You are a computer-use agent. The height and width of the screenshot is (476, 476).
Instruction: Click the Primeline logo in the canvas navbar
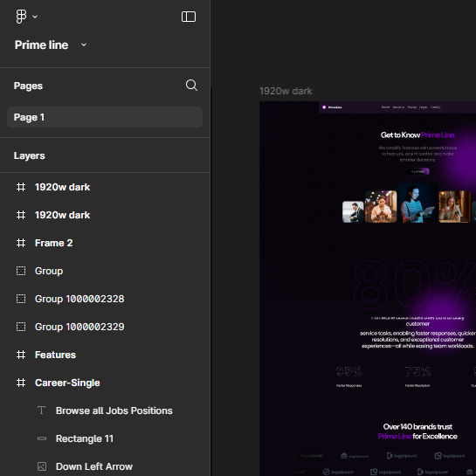click(332, 107)
